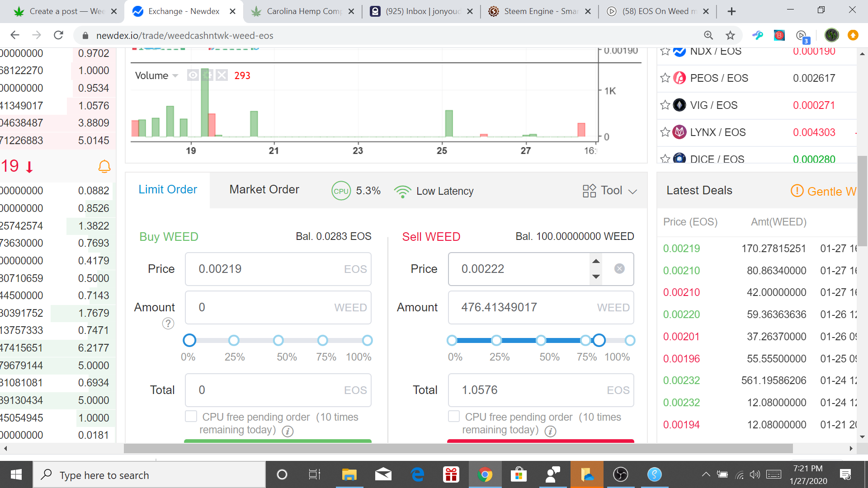Open the price alert bell

click(104, 167)
